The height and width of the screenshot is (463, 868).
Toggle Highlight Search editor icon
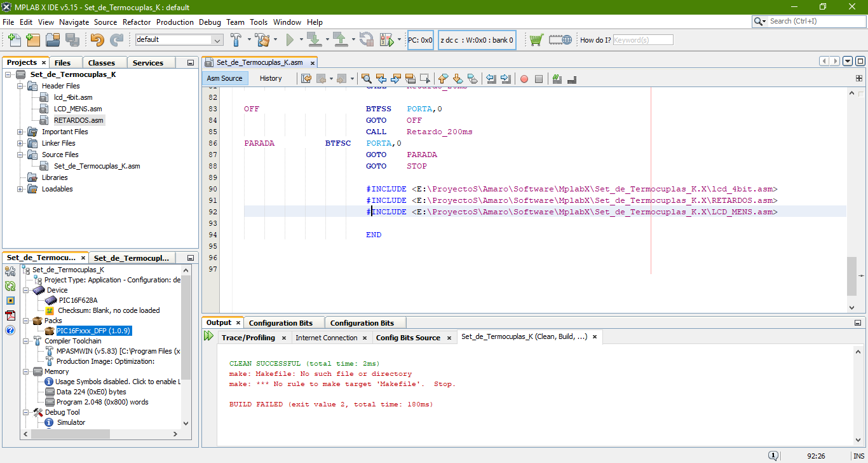[x=410, y=79]
